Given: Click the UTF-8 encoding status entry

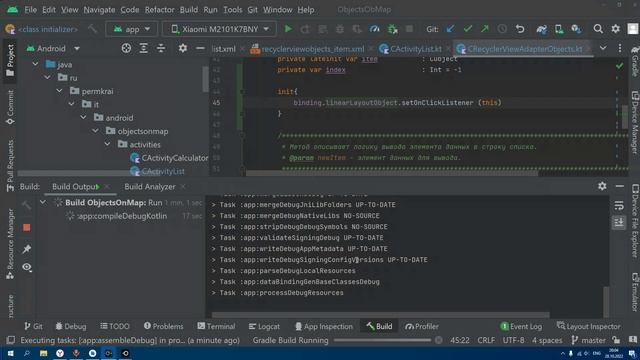Looking at the screenshot, I should [513, 340].
